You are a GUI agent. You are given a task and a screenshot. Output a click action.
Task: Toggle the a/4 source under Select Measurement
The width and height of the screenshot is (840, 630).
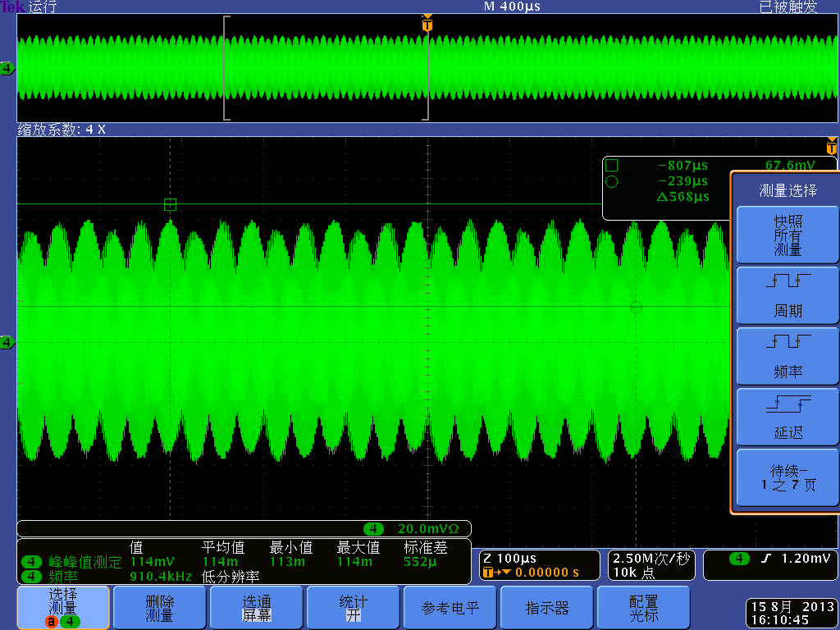[x=63, y=622]
